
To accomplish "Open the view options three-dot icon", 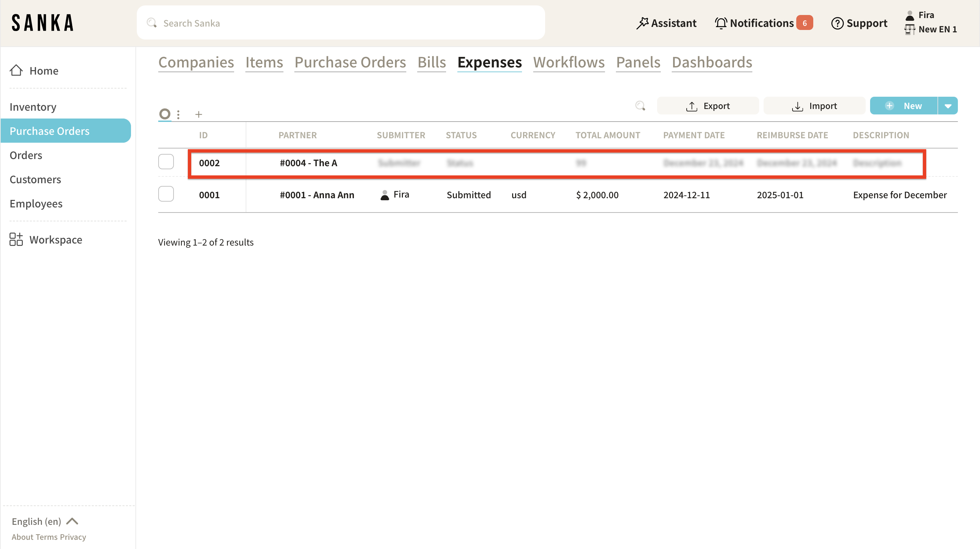I will click(x=178, y=114).
